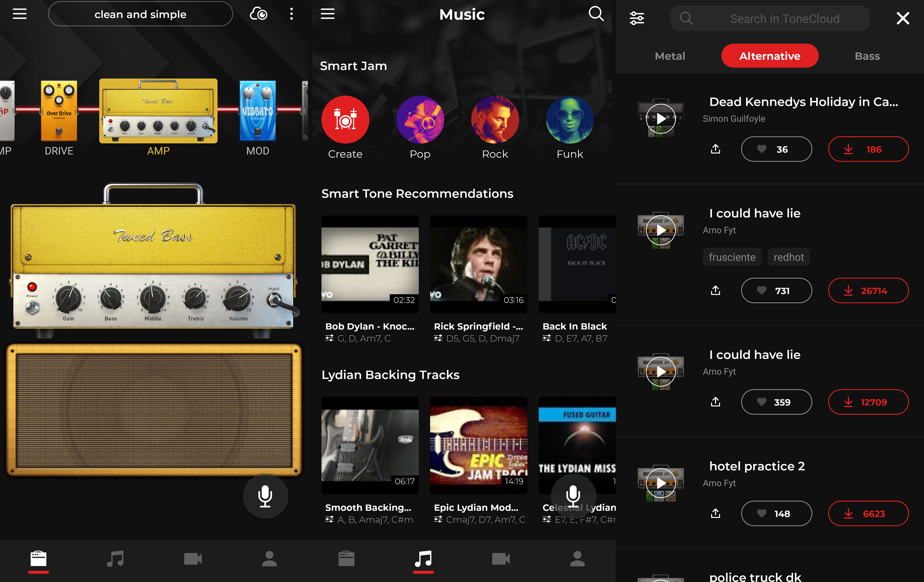
Task: Expand the Smart Tone Recommendations section
Action: coord(417,193)
